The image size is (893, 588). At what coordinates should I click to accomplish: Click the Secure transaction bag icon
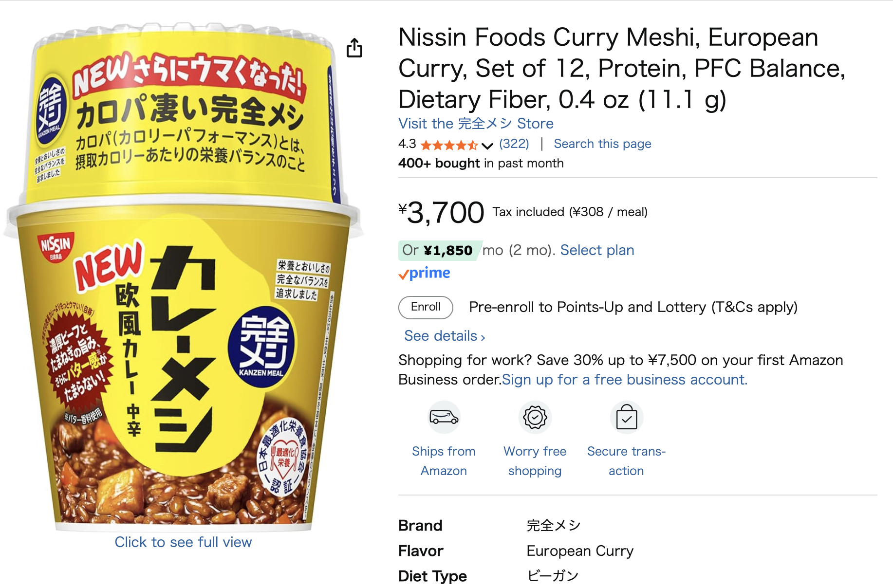point(626,417)
